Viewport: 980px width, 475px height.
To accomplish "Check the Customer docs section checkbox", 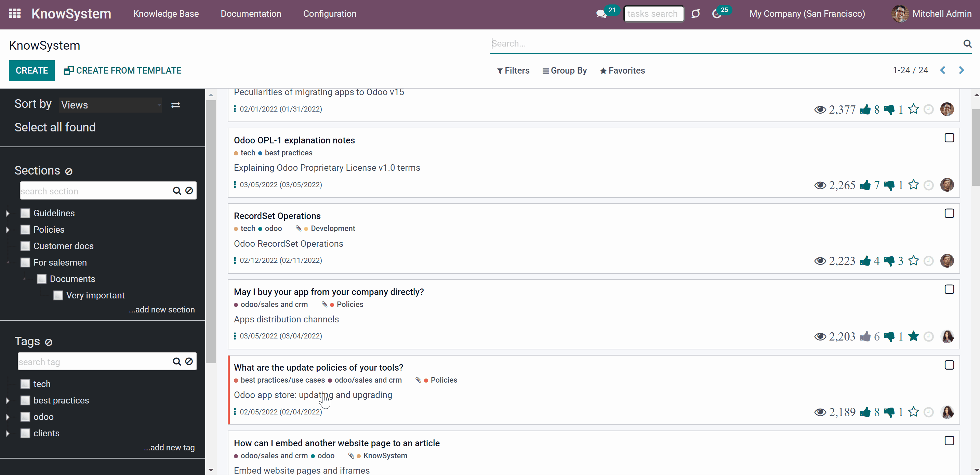I will coord(25,246).
